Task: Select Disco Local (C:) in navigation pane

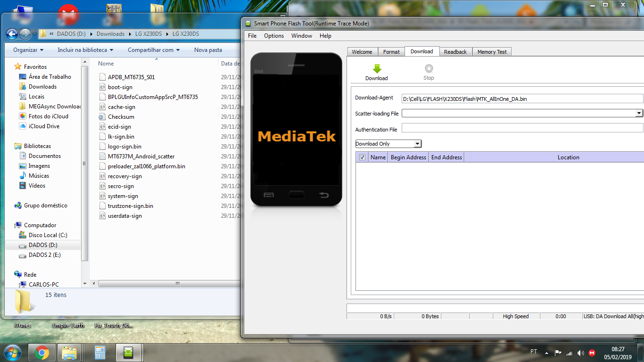Action: pyautogui.click(x=48, y=235)
